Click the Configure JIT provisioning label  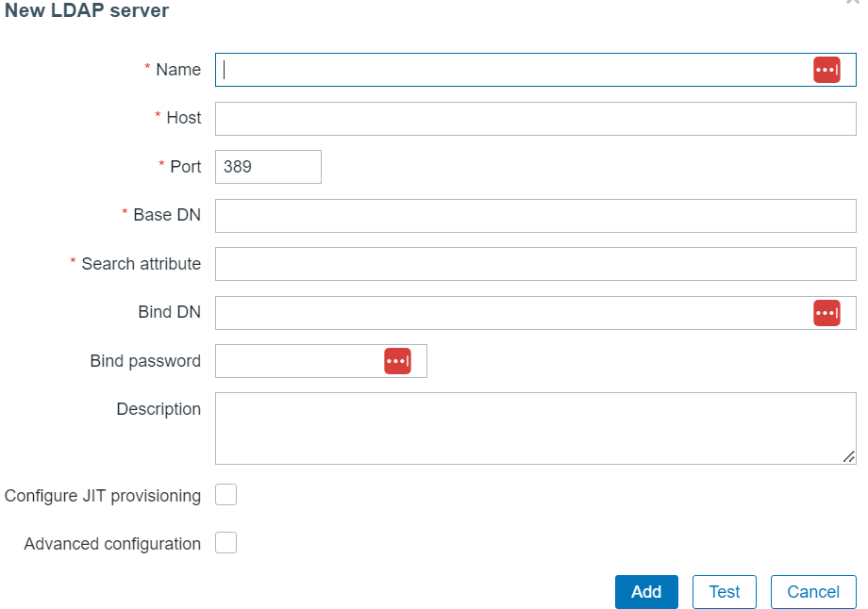103,496
